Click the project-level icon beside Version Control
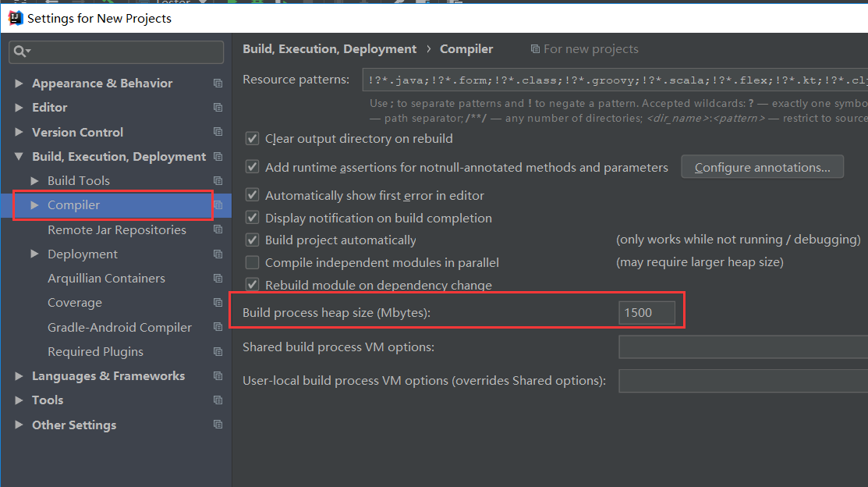 pos(218,132)
